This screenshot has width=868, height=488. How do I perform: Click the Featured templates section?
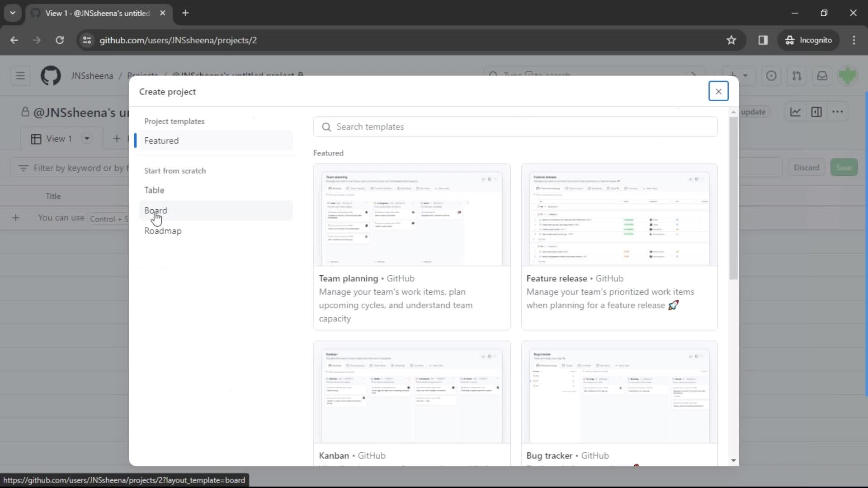tap(162, 140)
